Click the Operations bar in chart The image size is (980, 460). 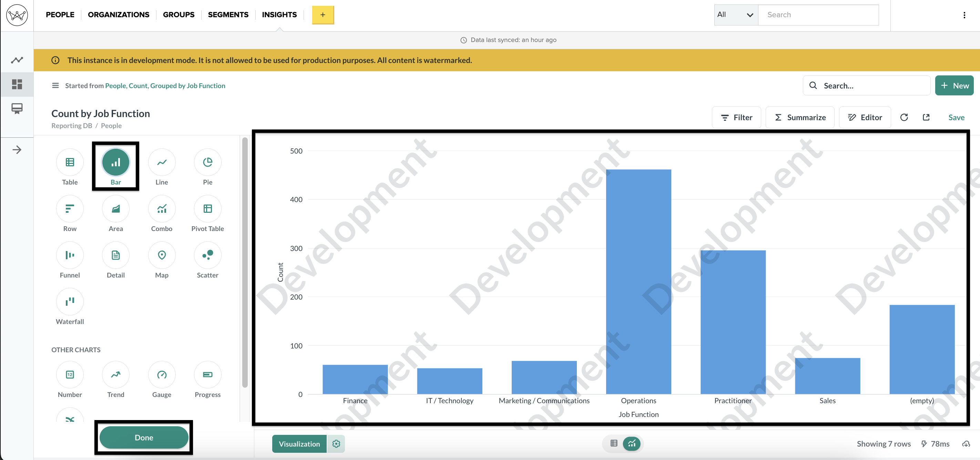[x=639, y=282]
